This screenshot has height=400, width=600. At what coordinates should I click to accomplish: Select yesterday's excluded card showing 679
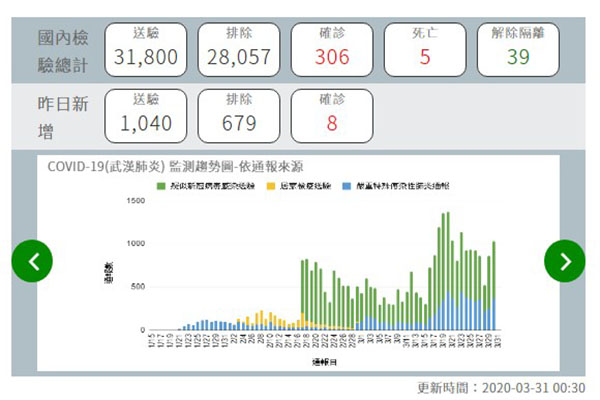pos(239,116)
